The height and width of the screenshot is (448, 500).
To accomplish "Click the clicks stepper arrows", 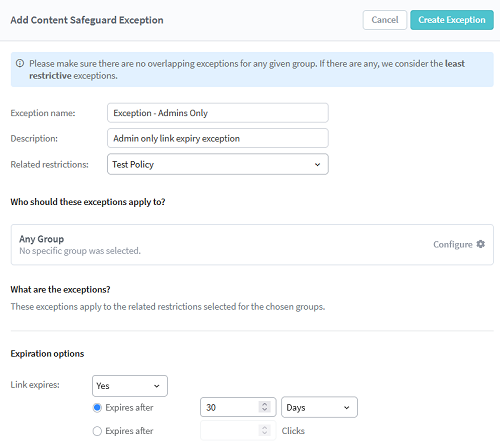I will pos(265,431).
